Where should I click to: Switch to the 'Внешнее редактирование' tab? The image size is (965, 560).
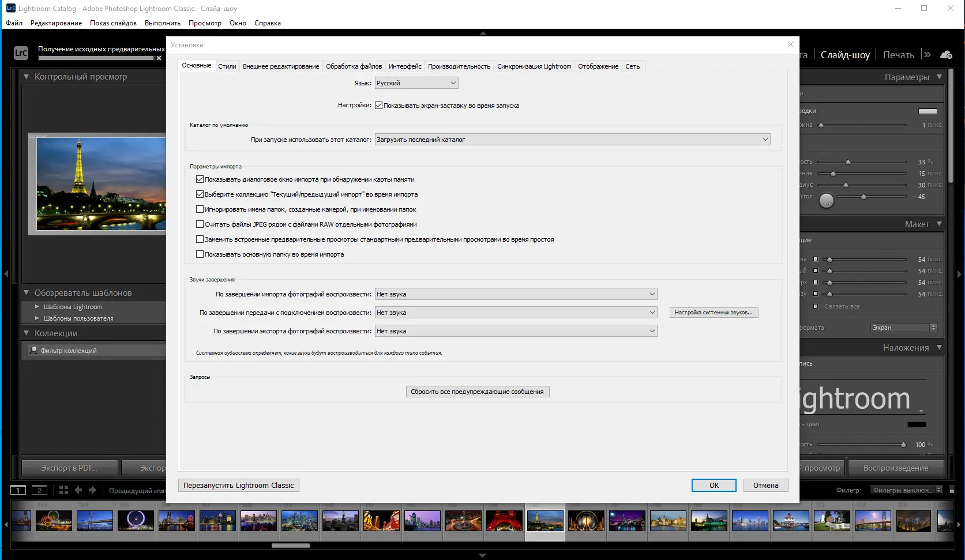click(x=281, y=66)
